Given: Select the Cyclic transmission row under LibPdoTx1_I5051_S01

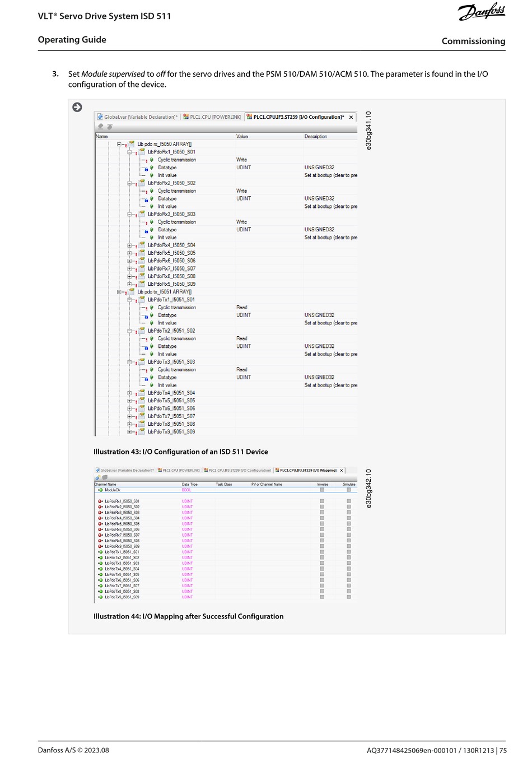Looking at the screenshot, I should [176, 308].
